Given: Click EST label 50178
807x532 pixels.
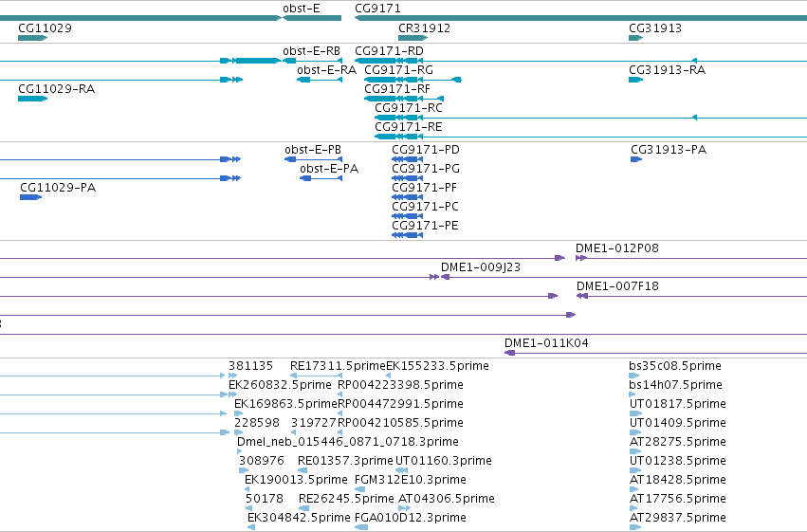Looking at the screenshot, I should pos(265,499).
